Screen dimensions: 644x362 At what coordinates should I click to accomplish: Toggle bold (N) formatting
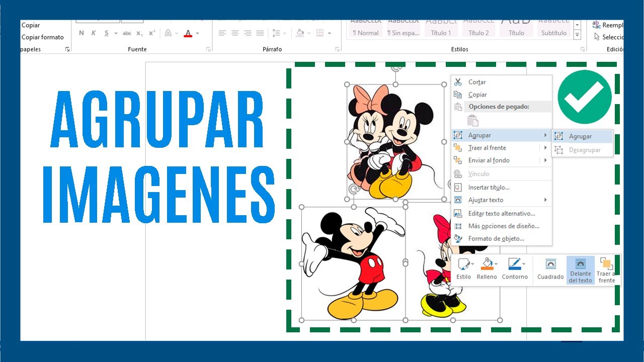82,33
